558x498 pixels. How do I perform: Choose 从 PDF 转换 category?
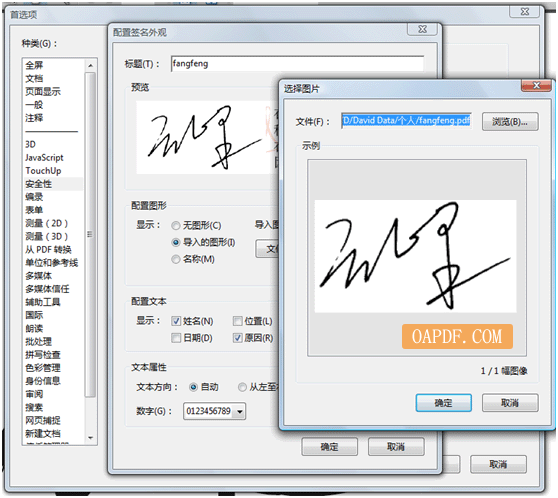click(x=48, y=250)
